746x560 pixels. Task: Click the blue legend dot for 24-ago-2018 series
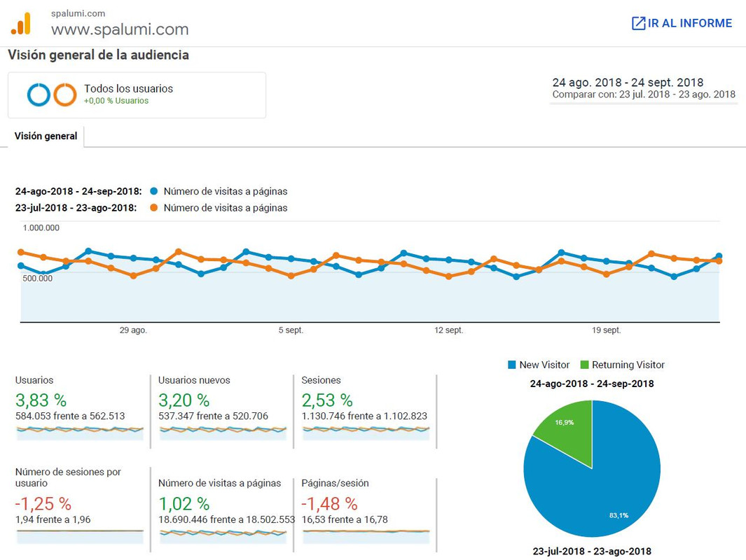tap(153, 191)
